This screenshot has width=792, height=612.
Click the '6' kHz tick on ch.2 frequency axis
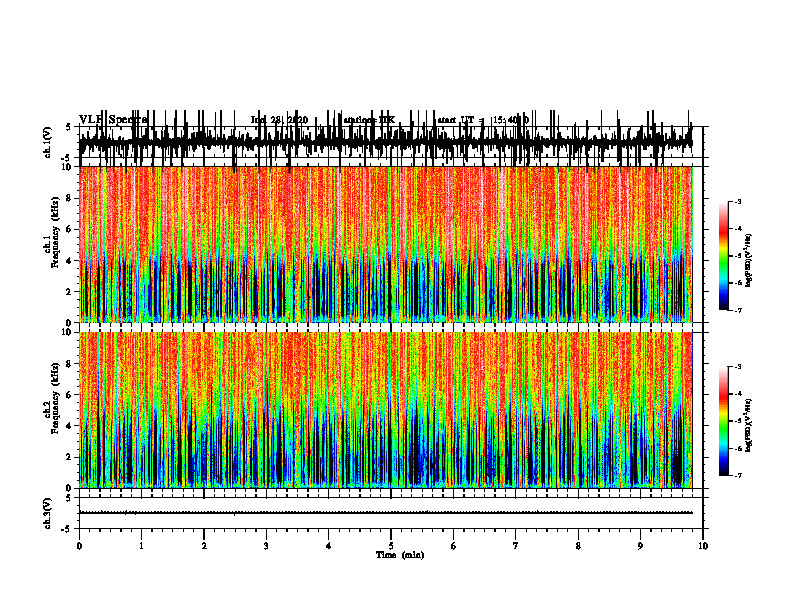point(69,395)
